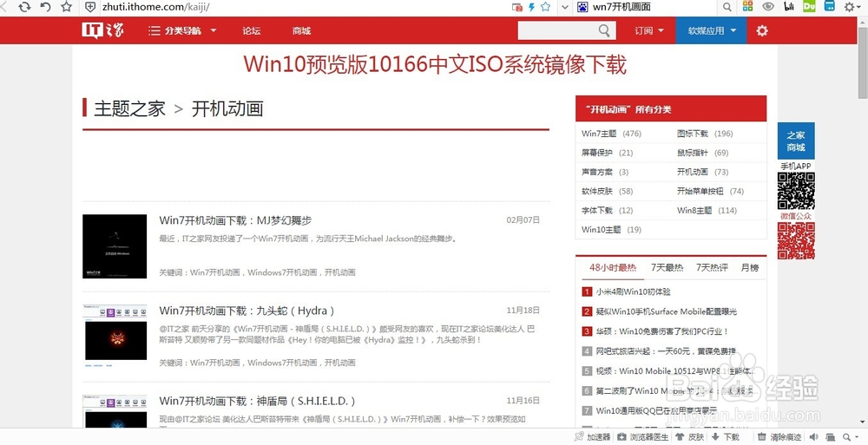Open the 商城 link in red navbar
Screen dimensions: 868x445
click(302, 31)
